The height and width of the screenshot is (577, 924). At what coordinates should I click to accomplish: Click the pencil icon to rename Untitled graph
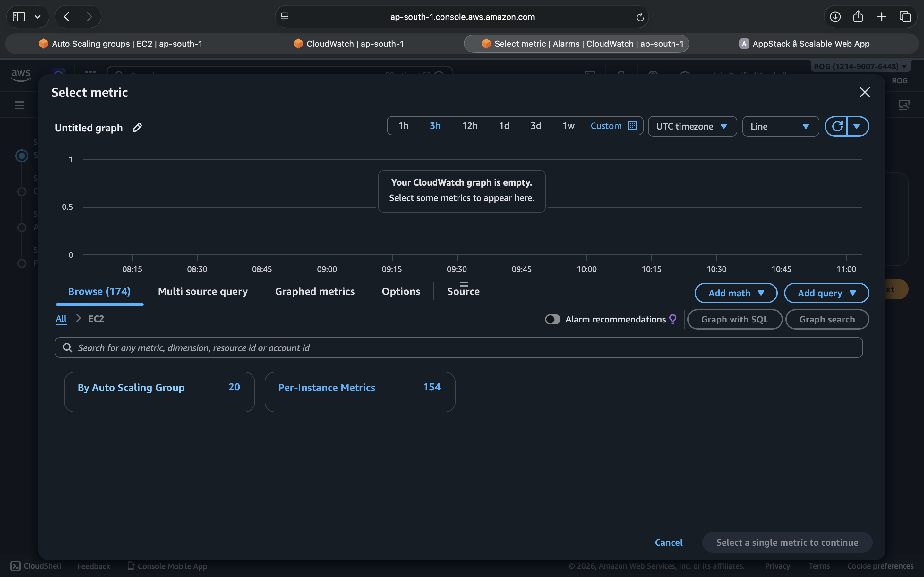[x=137, y=128]
